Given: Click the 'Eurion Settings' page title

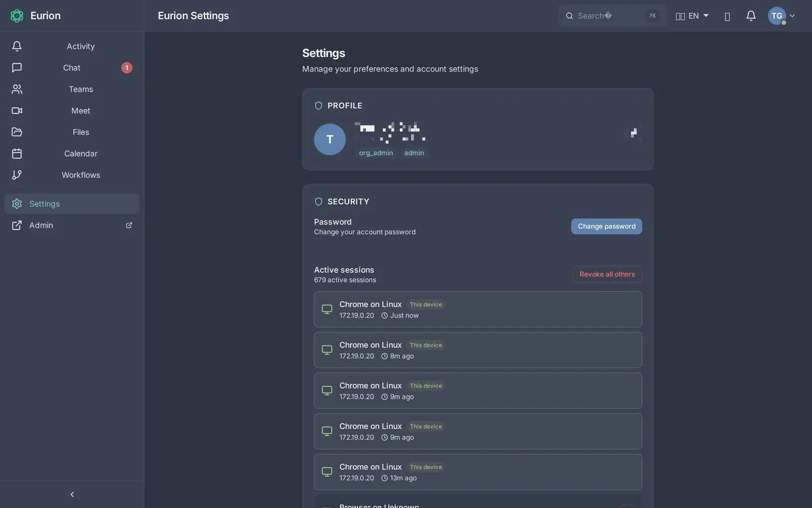Looking at the screenshot, I should click(193, 16).
